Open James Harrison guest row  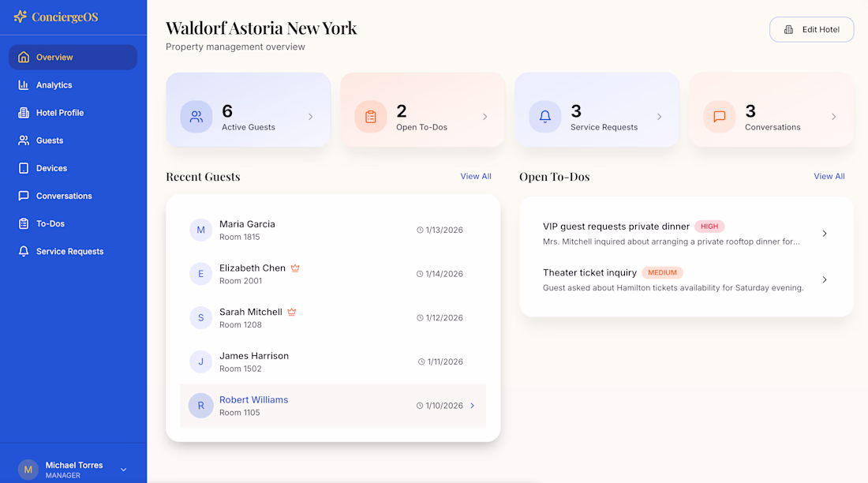tap(254, 361)
